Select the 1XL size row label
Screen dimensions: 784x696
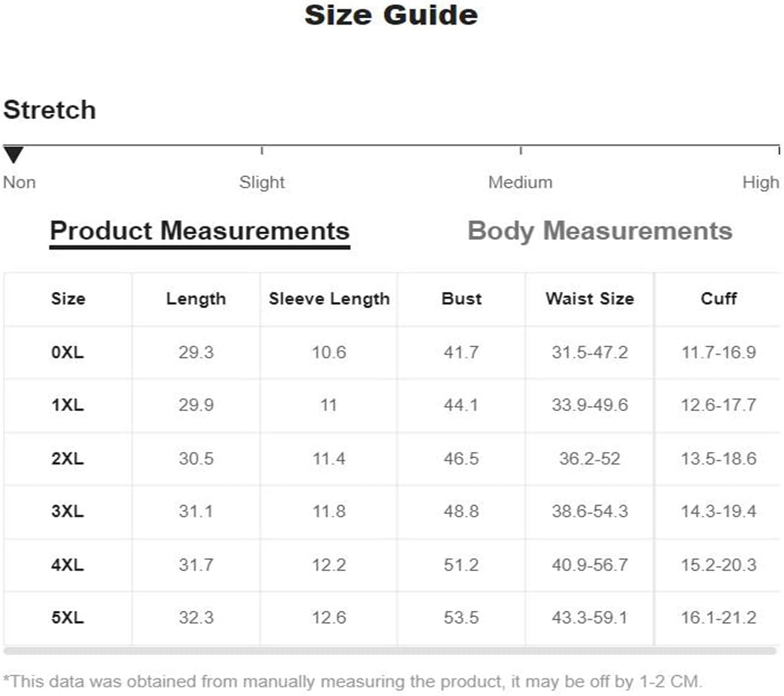coord(67,405)
